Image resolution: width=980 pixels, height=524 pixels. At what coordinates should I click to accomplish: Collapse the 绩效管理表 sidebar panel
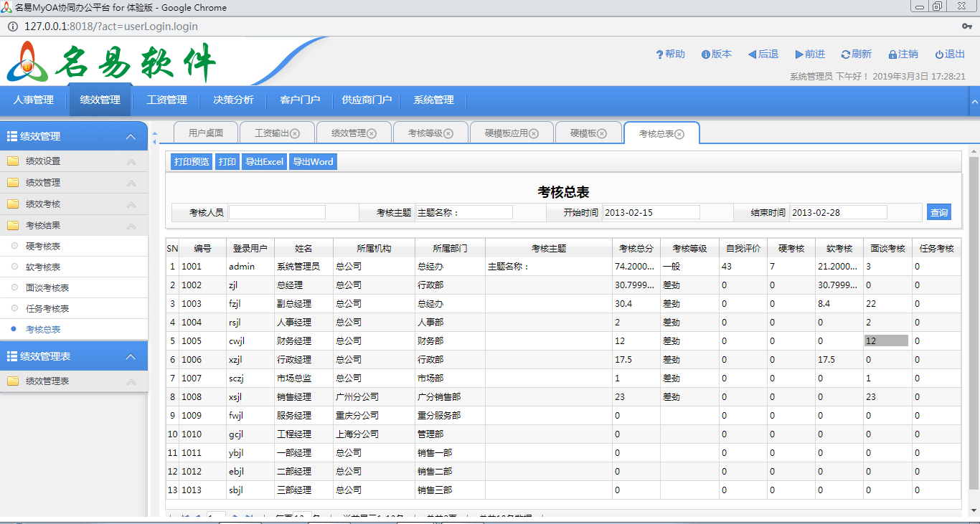pyautogui.click(x=131, y=357)
